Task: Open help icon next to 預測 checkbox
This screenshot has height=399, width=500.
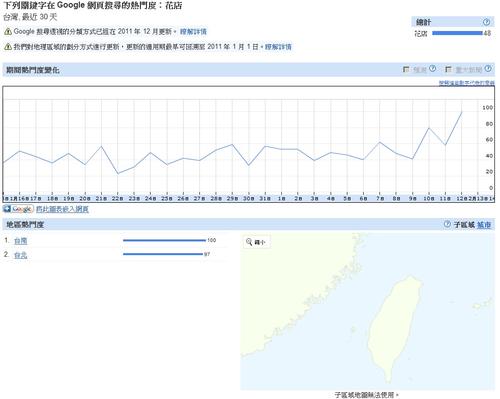Action: 432,69
